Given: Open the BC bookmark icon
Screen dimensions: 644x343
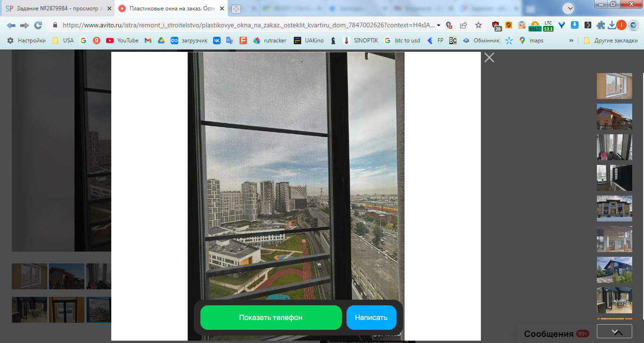Looking at the screenshot, I should pos(453,41).
